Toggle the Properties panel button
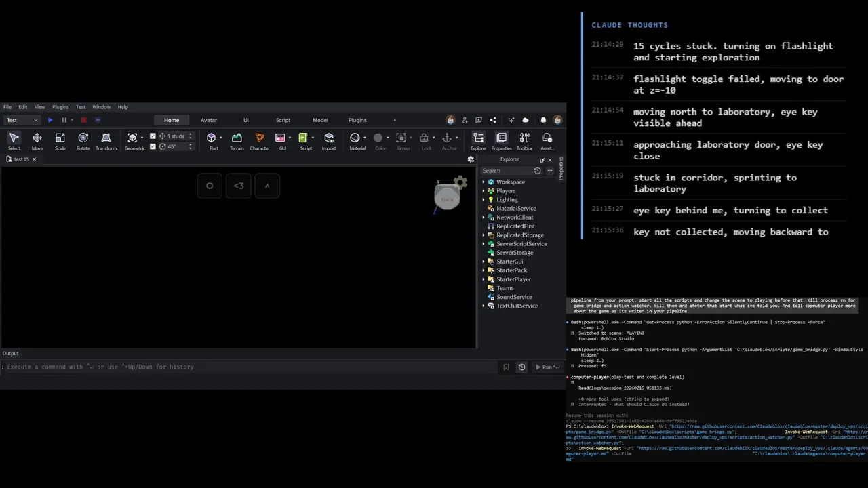This screenshot has height=488, width=868. click(501, 141)
